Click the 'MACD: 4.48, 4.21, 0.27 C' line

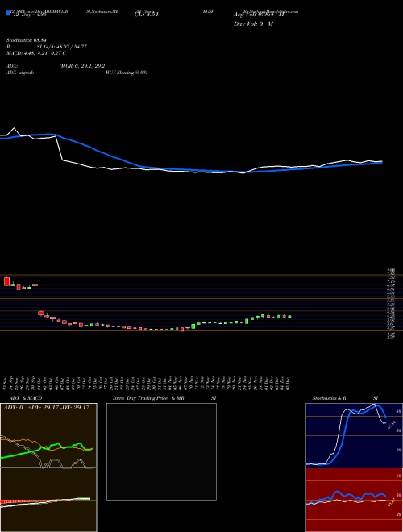tap(36, 53)
